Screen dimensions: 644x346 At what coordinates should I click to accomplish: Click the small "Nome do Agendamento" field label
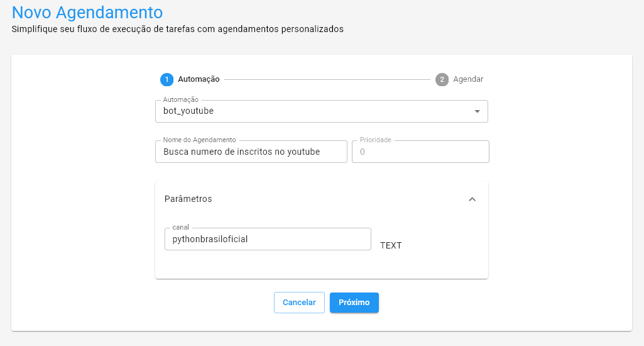199,140
